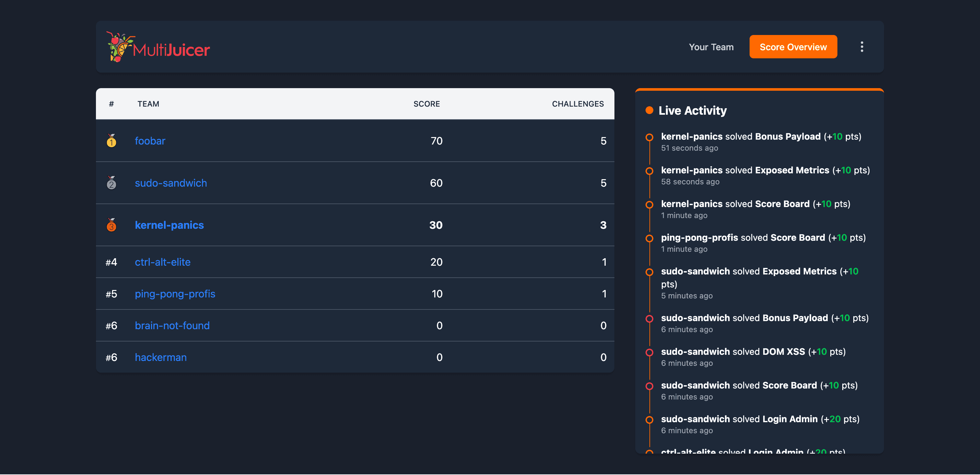Click the #5 rank label
This screenshot has width=980, height=475.
pyautogui.click(x=111, y=294)
